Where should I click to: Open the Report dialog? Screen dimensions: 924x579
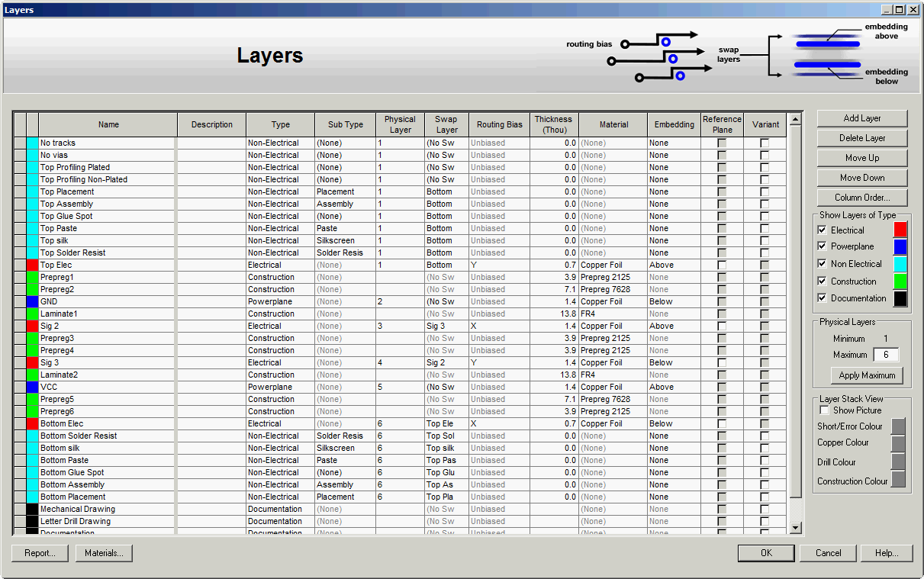(x=39, y=553)
